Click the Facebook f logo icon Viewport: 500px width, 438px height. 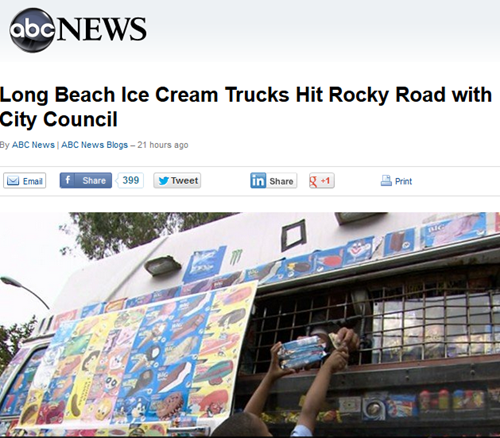(67, 180)
